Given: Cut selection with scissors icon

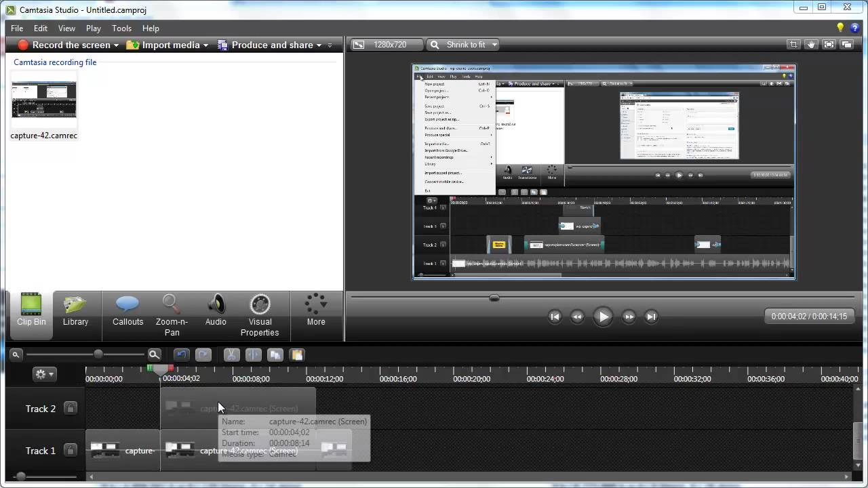Looking at the screenshot, I should pos(231,354).
